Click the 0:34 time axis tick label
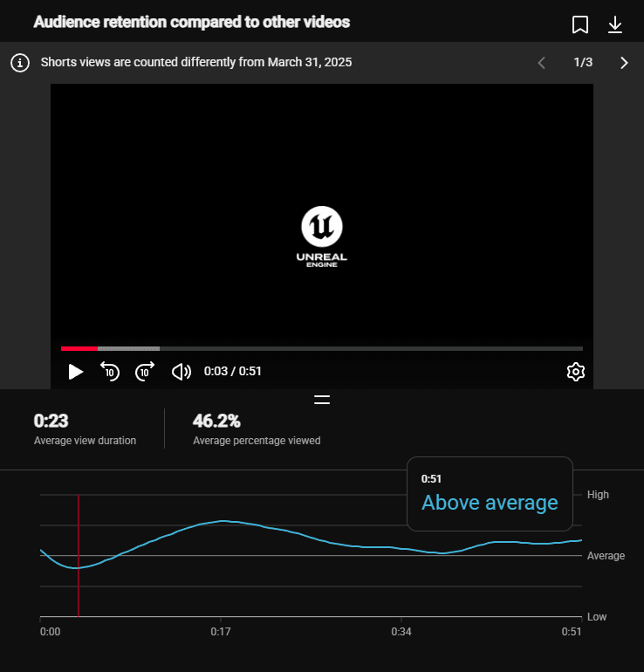 401,632
